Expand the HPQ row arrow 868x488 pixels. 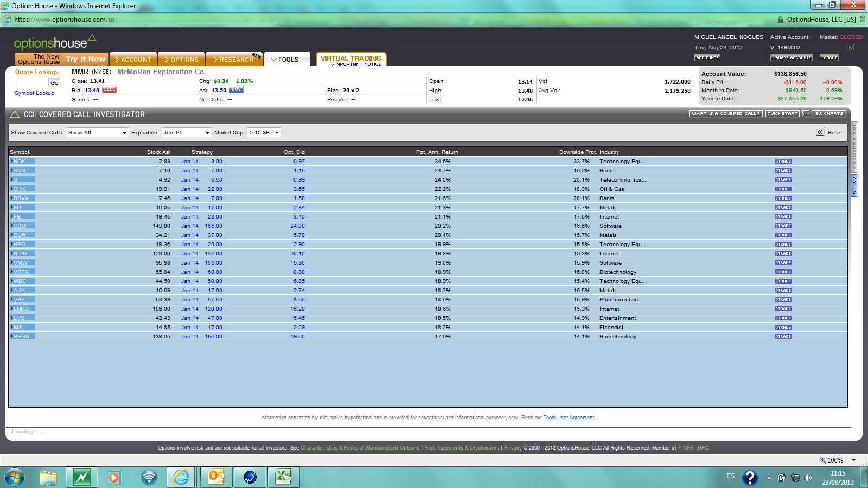(11, 244)
